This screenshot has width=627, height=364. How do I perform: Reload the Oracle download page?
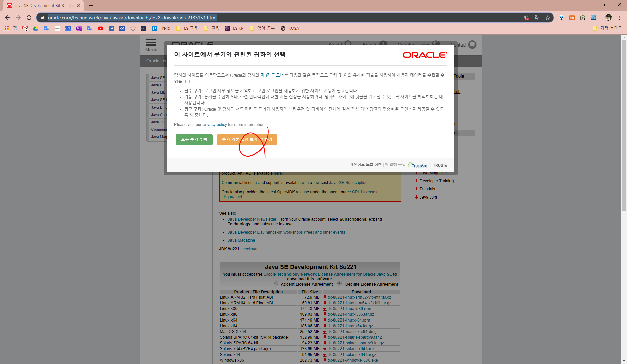pos(29,18)
